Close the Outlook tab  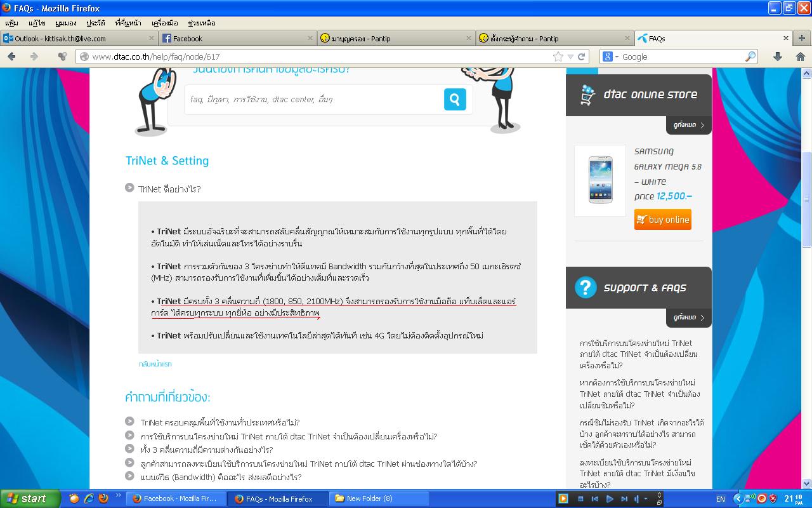[152, 38]
